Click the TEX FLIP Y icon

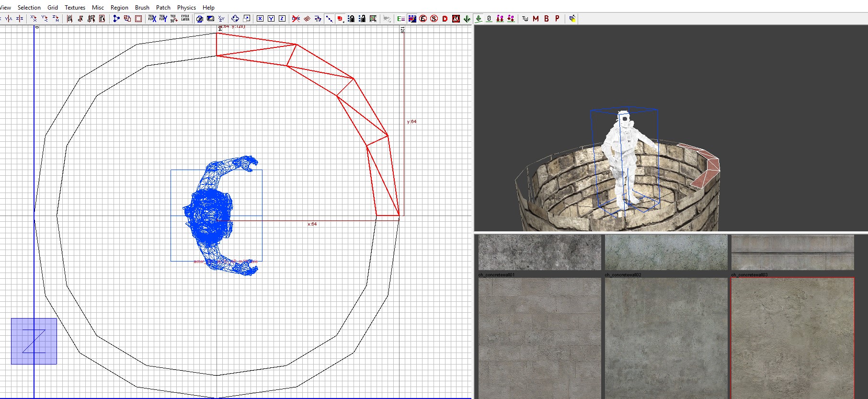pos(163,19)
